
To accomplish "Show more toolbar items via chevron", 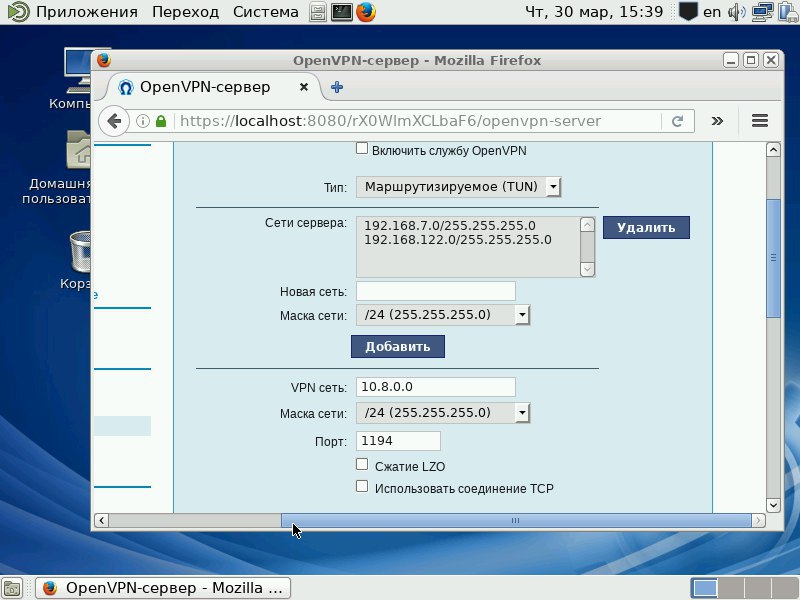I will pos(717,121).
